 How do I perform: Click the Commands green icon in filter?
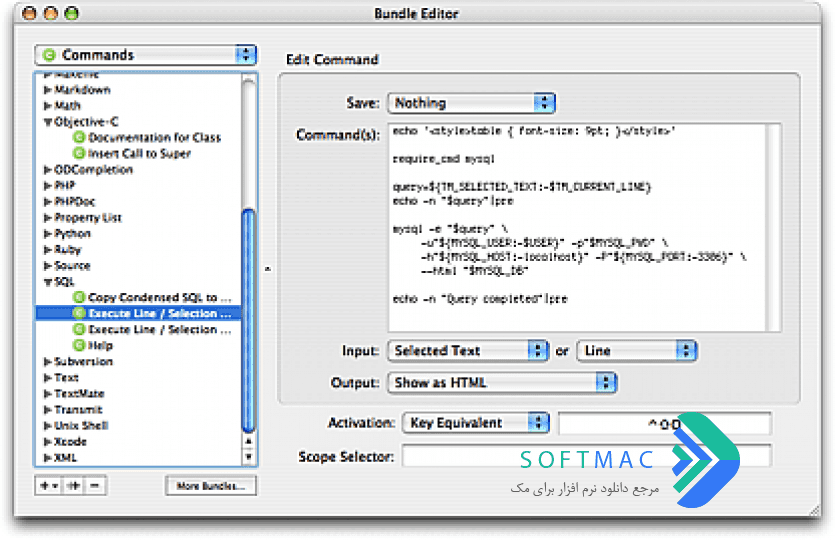click(49, 55)
